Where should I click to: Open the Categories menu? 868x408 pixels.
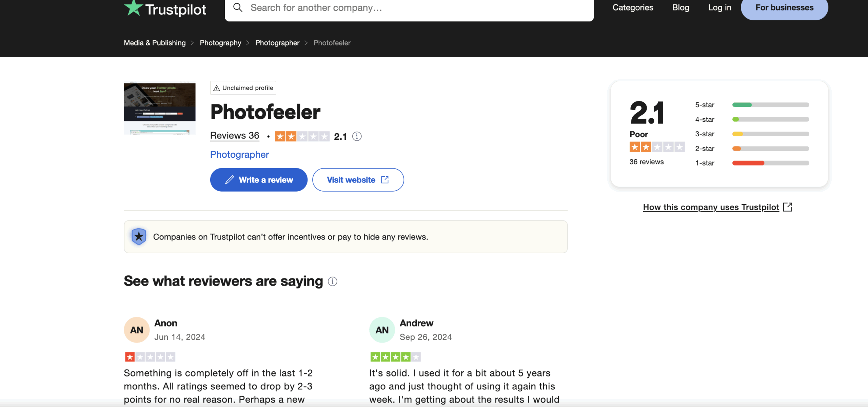[633, 7]
